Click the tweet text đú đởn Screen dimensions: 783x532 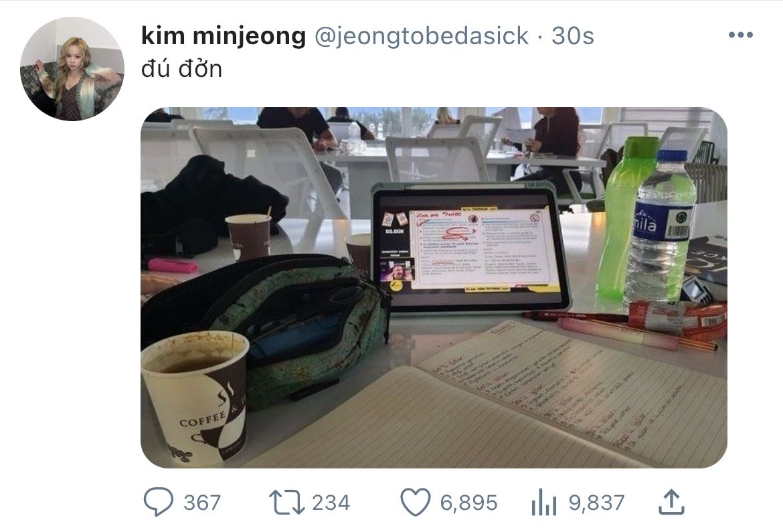[x=182, y=68]
